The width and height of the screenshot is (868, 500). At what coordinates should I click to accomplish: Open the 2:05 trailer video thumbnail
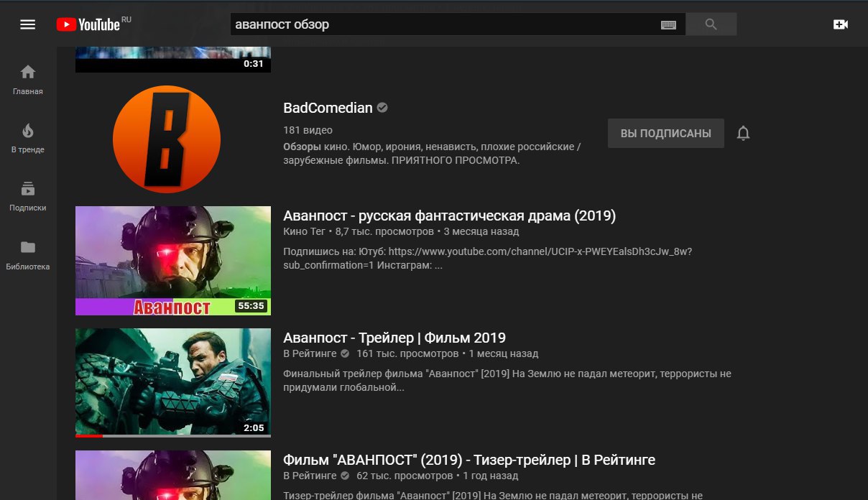point(173,383)
